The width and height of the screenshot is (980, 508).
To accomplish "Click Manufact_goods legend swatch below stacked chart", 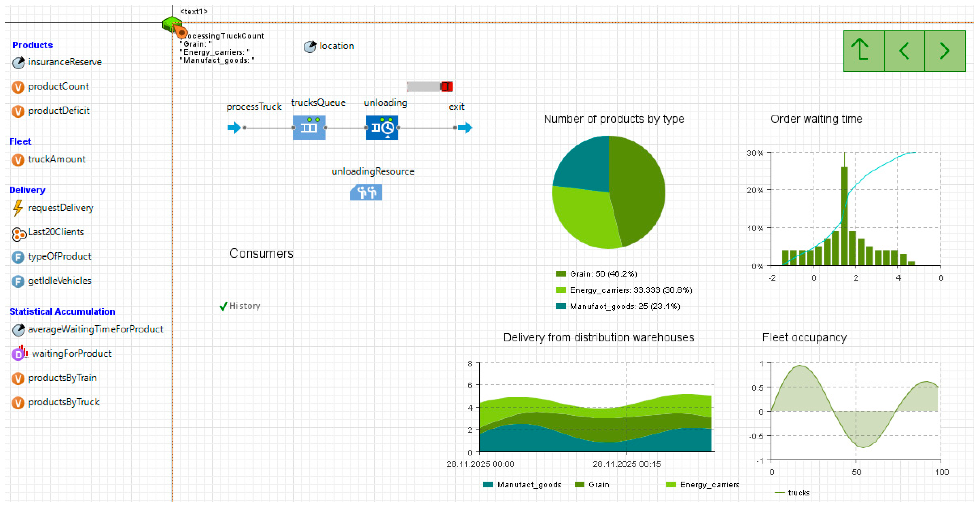I will [488, 484].
